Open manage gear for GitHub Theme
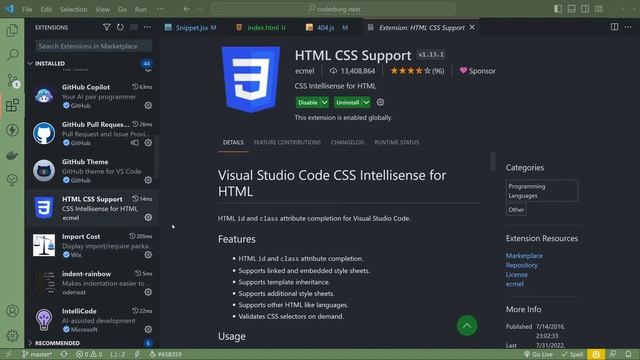Image resolution: width=640 pixels, height=360 pixels. 148,180
